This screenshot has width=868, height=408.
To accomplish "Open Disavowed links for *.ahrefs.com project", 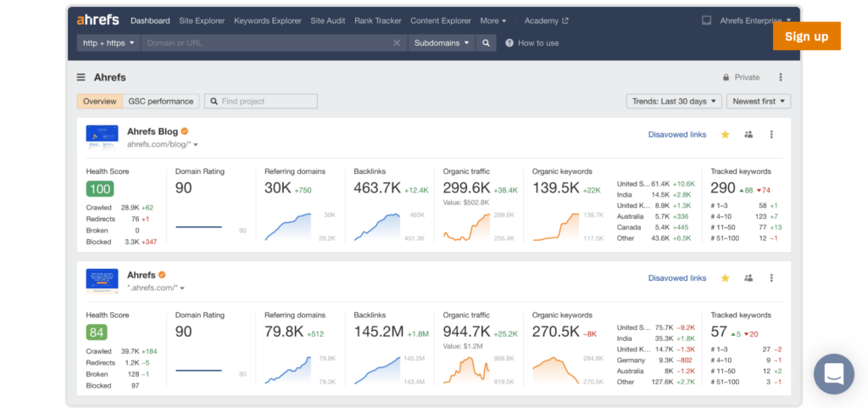I will click(x=677, y=278).
